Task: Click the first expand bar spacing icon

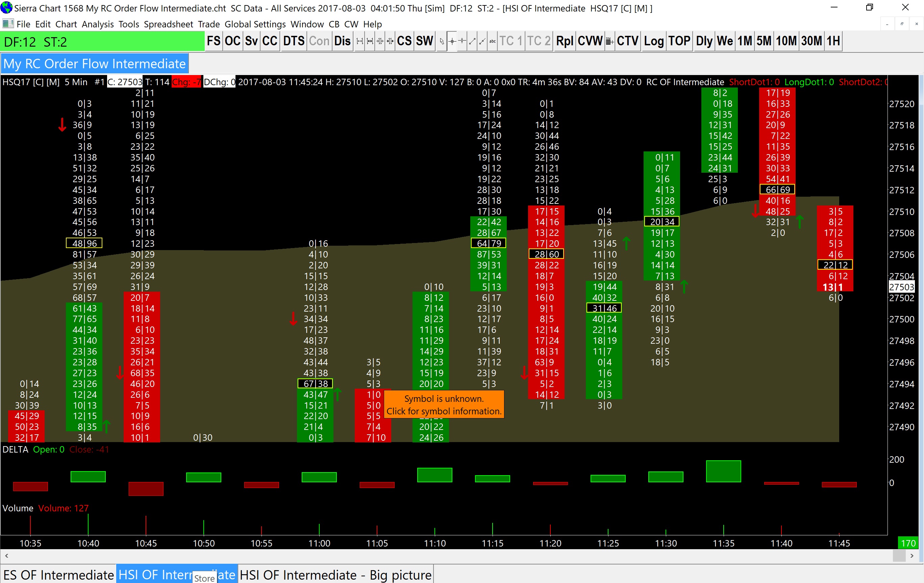Action: [x=359, y=41]
